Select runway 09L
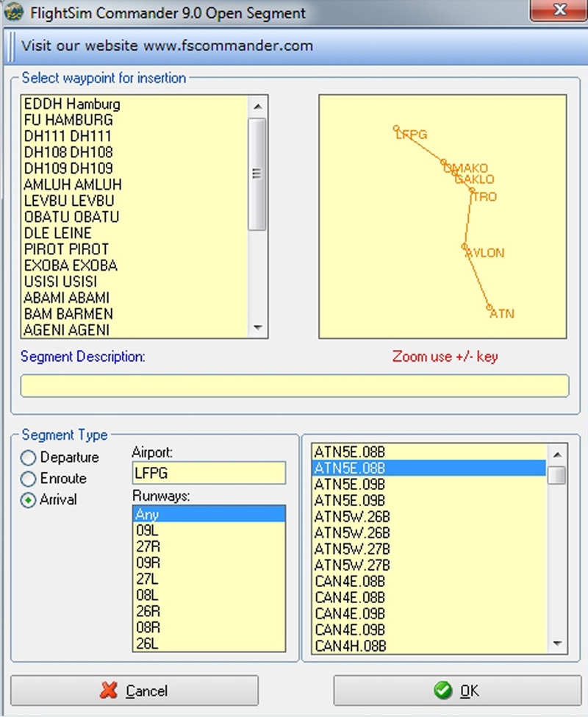The width and height of the screenshot is (588, 717). click(209, 530)
